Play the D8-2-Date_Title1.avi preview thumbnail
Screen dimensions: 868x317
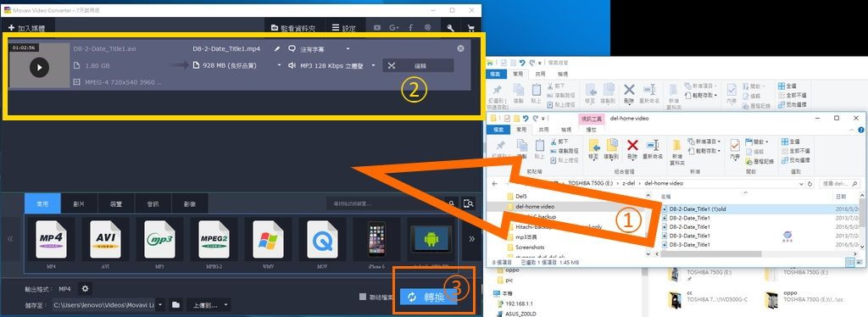pos(39,67)
